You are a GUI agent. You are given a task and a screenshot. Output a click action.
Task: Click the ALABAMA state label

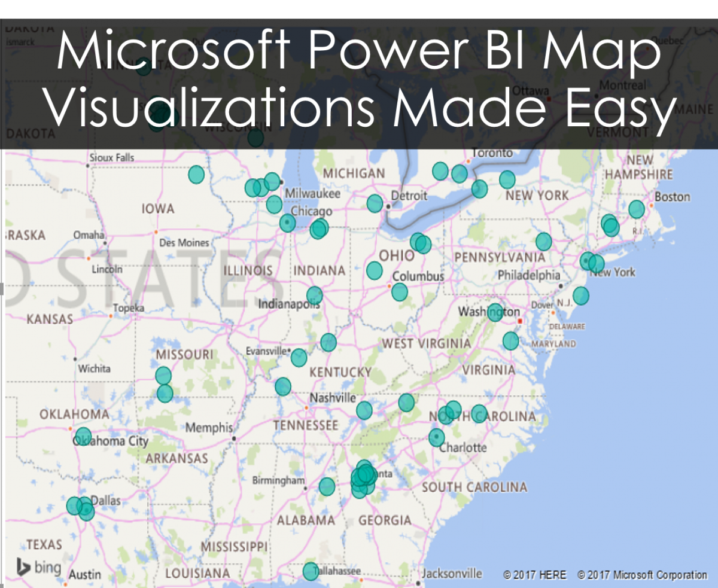[306, 520]
